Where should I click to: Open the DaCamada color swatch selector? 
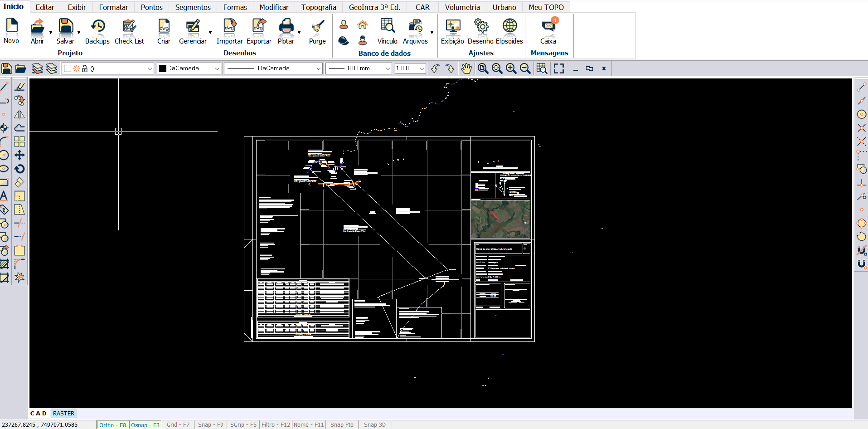[189, 68]
